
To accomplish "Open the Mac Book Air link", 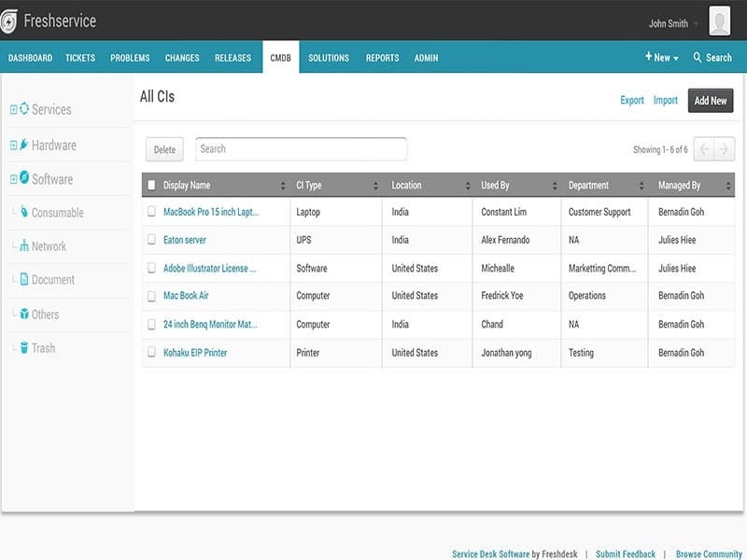I will tap(186, 296).
